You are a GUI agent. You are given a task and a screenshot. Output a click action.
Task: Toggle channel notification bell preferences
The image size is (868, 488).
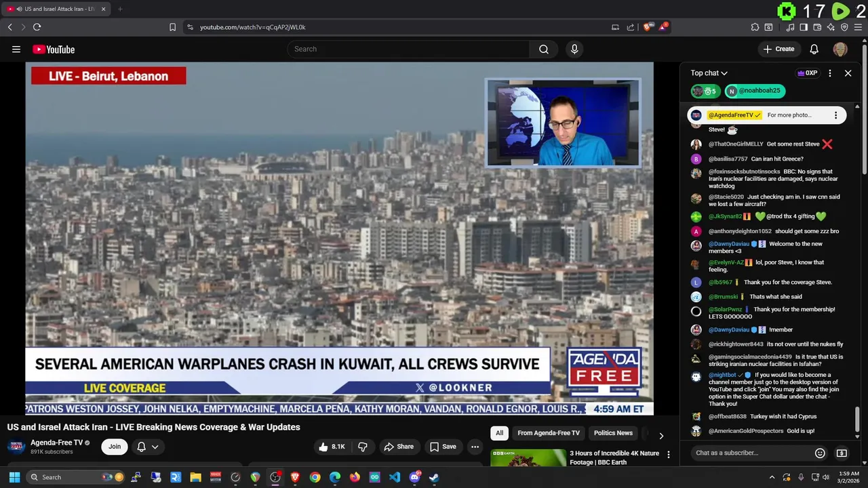tap(148, 447)
